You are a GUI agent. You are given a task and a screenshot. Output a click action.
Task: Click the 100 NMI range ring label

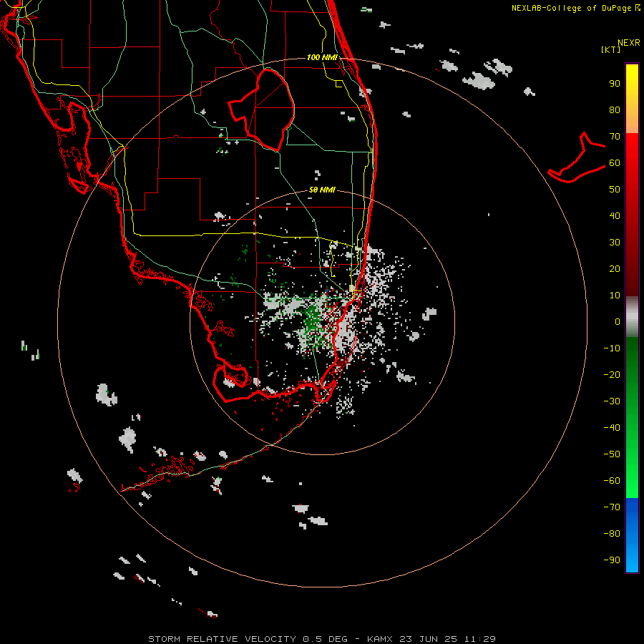tap(322, 57)
